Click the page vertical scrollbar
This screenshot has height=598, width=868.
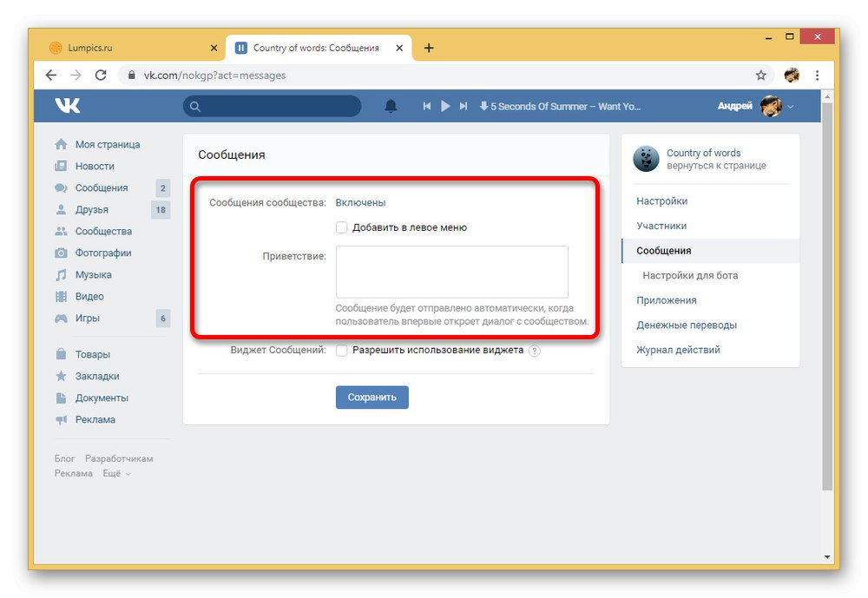827,296
